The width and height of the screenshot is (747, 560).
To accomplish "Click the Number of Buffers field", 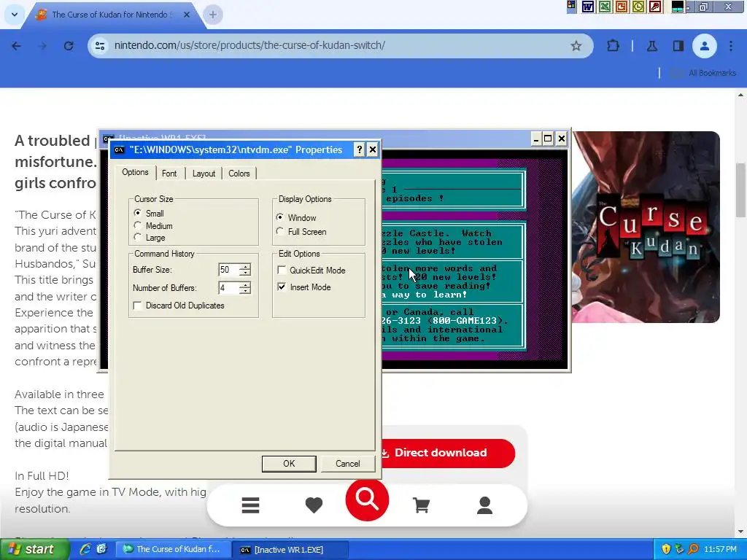I will (228, 287).
